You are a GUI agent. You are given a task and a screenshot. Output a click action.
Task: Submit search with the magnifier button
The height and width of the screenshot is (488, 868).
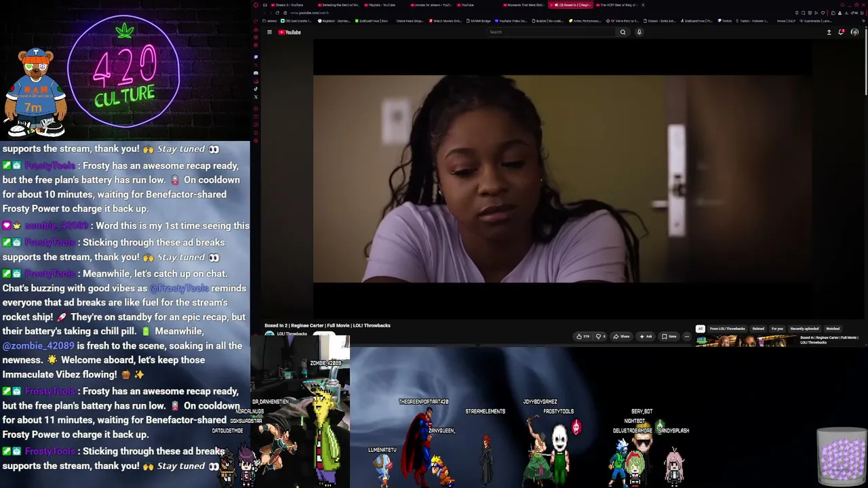[623, 32]
